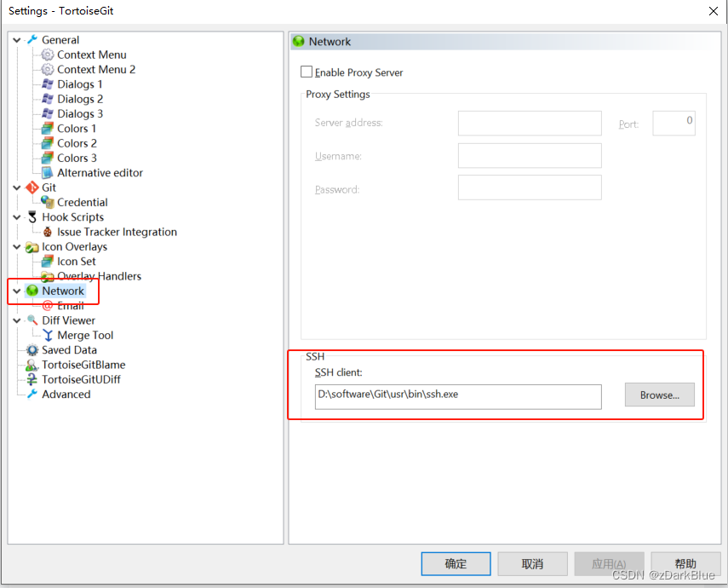Click the 取消 (Cancel) button

click(532, 564)
